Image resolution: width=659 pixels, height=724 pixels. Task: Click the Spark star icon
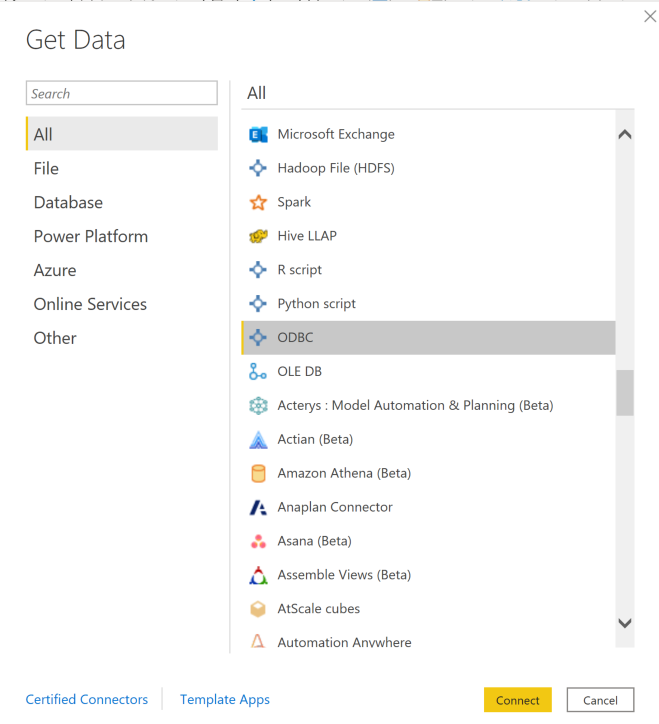tap(258, 202)
